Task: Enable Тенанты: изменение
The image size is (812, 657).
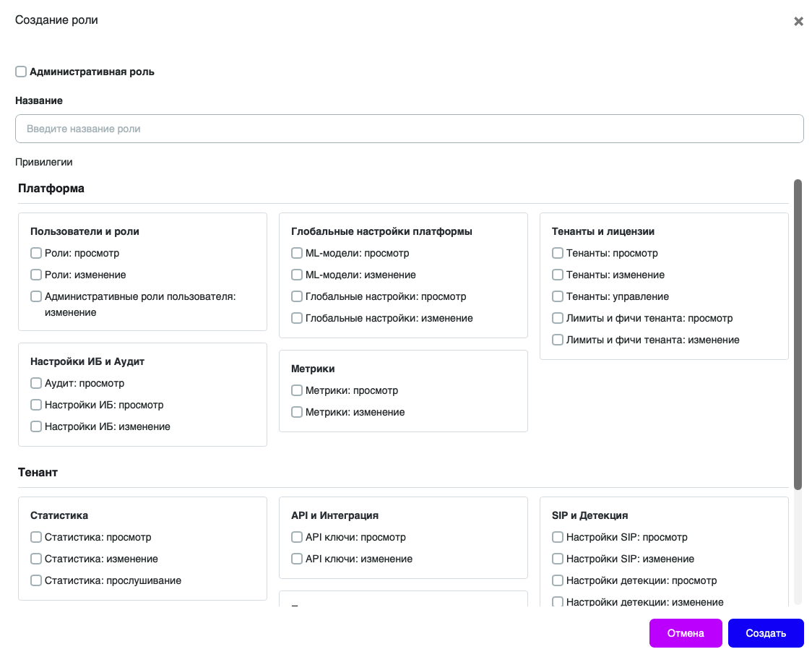Action: tap(557, 275)
